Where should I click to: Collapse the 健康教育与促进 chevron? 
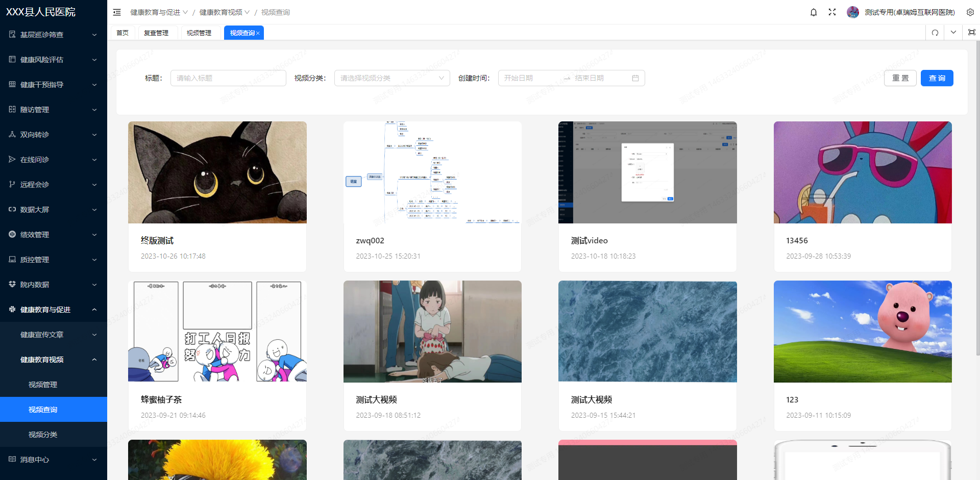click(94, 310)
